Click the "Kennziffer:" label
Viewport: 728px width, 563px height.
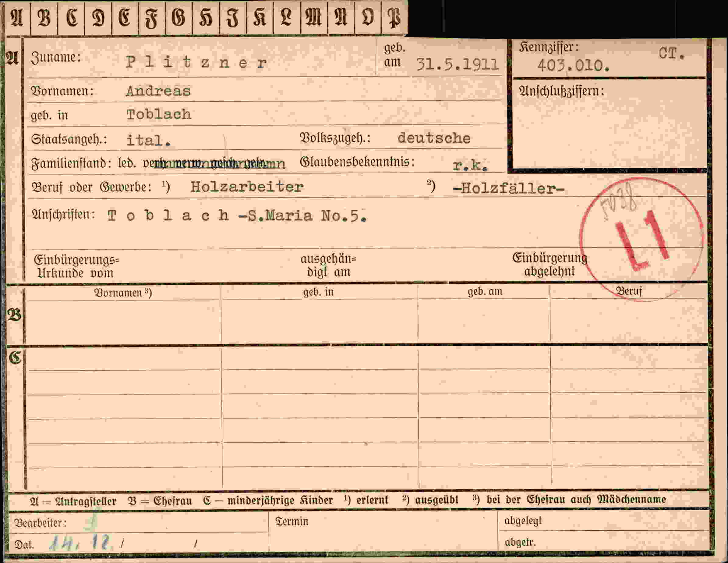pos(549,47)
